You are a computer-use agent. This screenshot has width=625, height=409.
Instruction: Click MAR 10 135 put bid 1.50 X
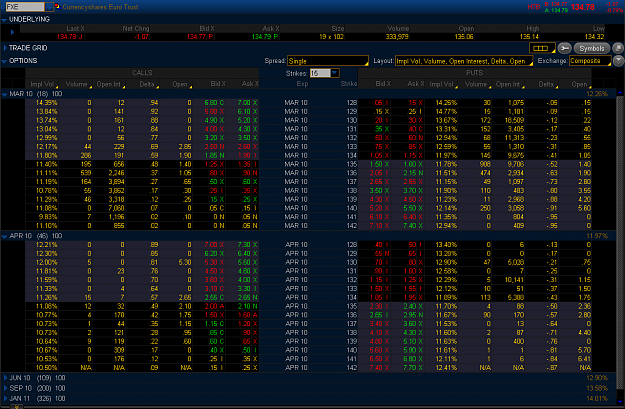[379, 164]
